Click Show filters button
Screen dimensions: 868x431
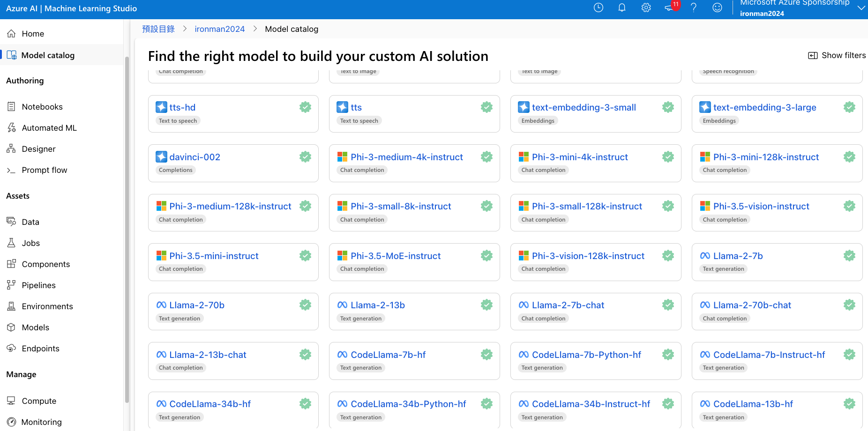pyautogui.click(x=837, y=55)
